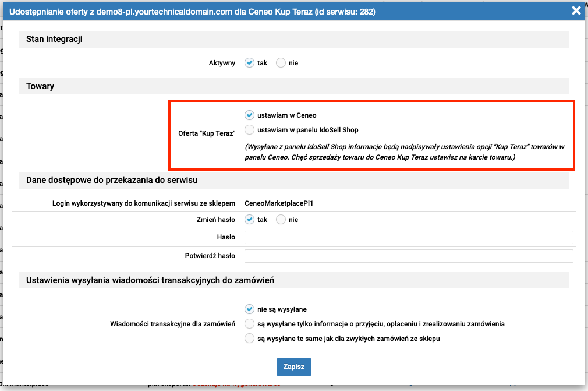Click the Stan integracji section header
Screen dimensions: 588x391
coord(294,39)
